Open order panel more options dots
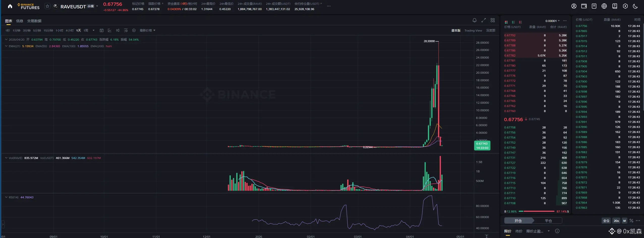The image size is (644, 238). [638, 221]
